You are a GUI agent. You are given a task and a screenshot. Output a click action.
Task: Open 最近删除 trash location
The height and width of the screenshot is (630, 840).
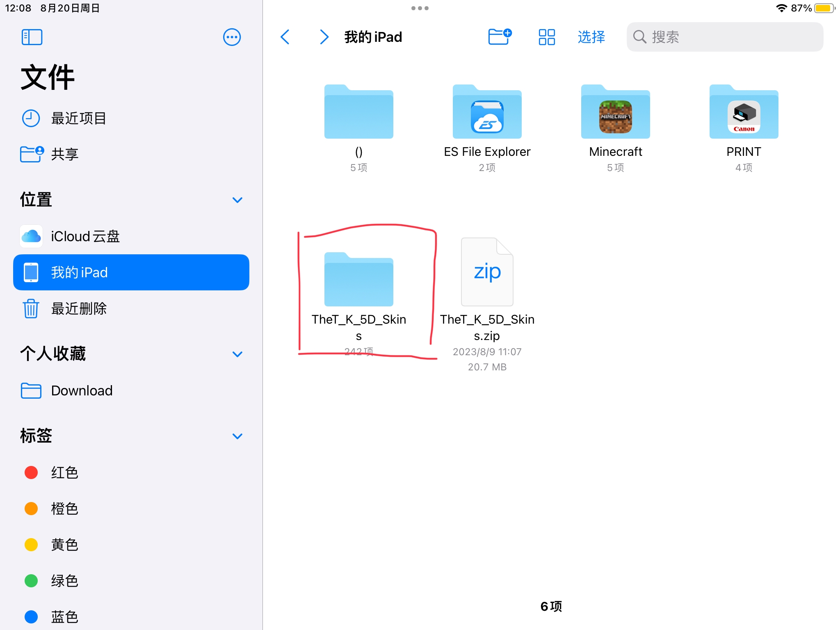pyautogui.click(x=131, y=308)
